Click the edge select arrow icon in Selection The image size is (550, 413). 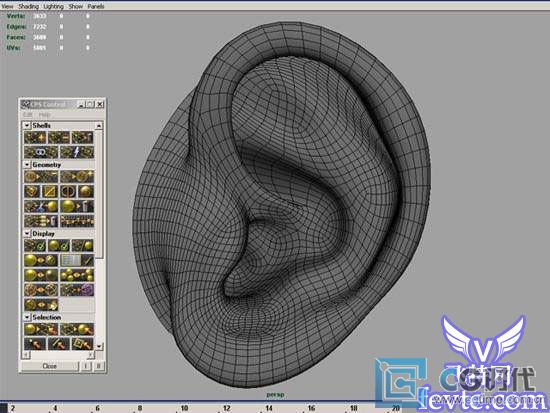coord(59,344)
